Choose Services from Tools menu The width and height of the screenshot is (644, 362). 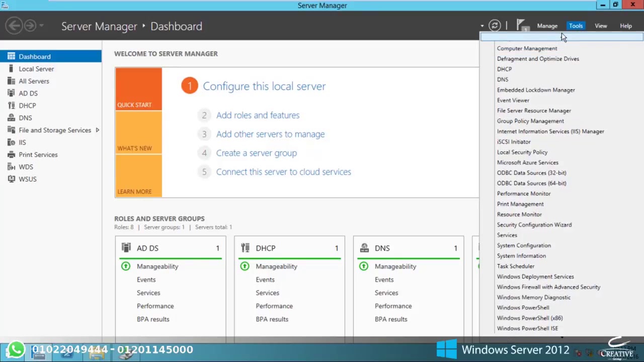coord(507,235)
